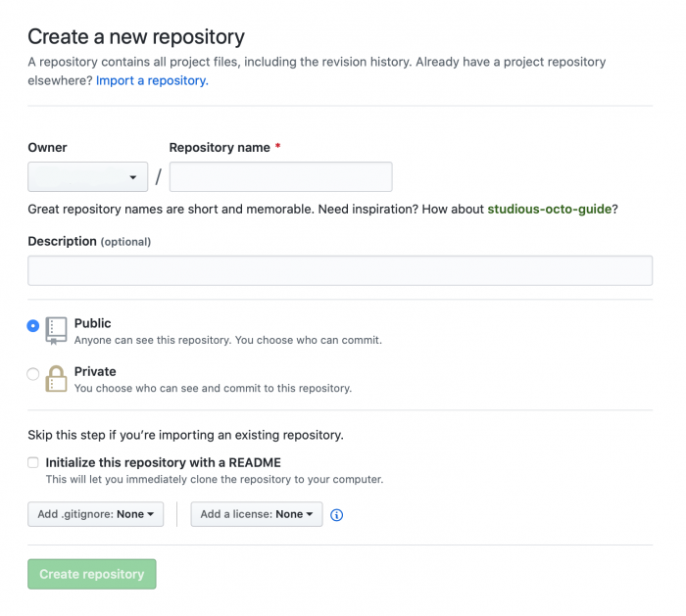
Task: Click the Public option label
Action: click(x=93, y=323)
